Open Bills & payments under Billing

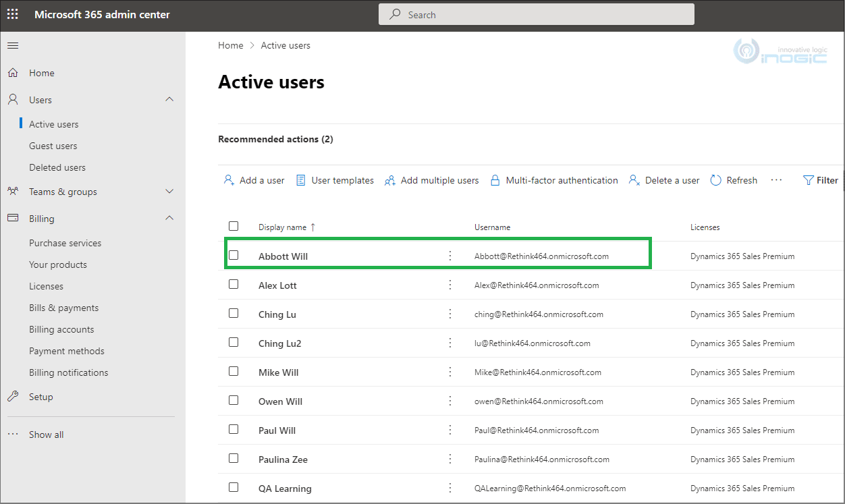point(64,308)
